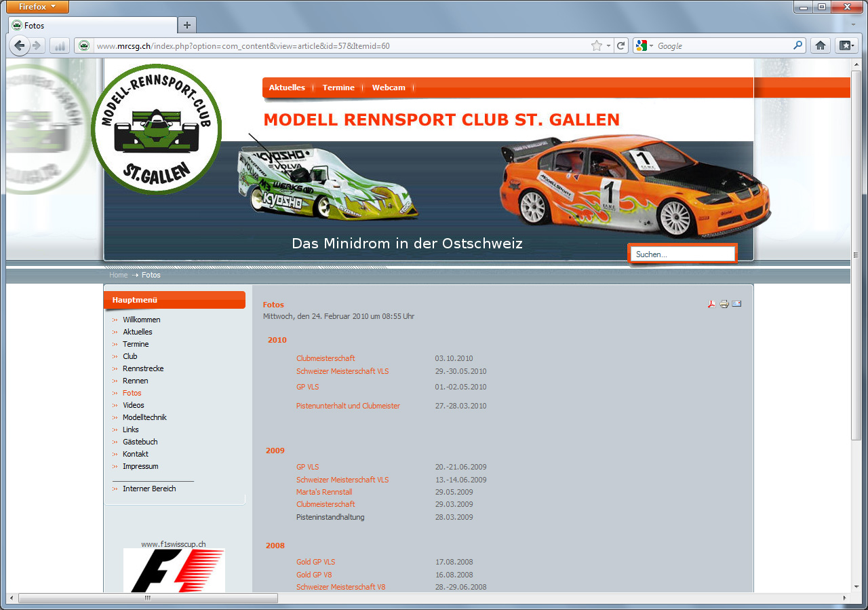Open 2010 Schweizer Meisterschaft VLS link
Image resolution: width=868 pixels, height=610 pixels.
pyautogui.click(x=342, y=371)
